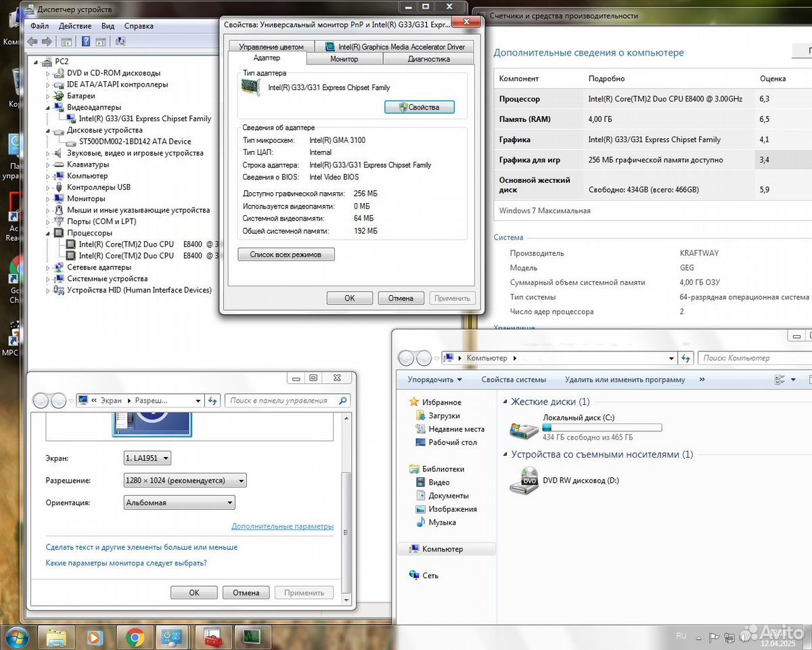
Task: Open Справка menu in Device Manager
Action: (x=139, y=26)
